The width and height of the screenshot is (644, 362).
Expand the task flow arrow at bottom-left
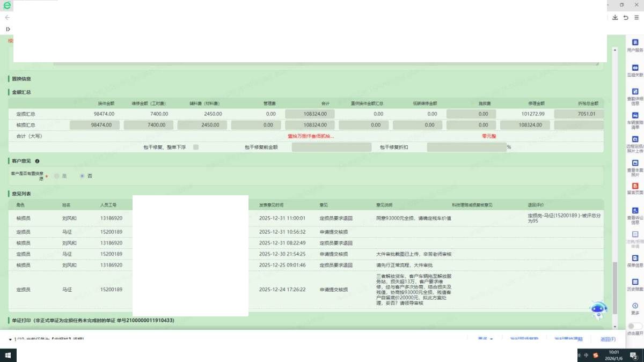pyautogui.click(x=10, y=339)
